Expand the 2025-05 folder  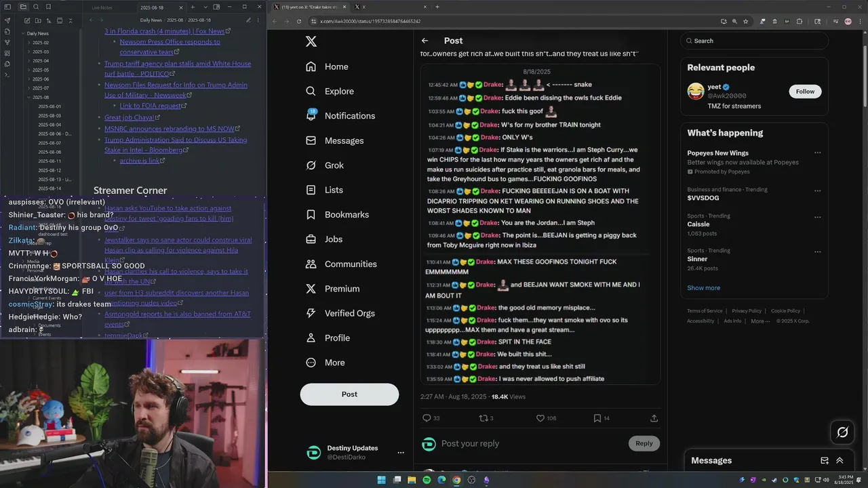[x=41, y=70]
